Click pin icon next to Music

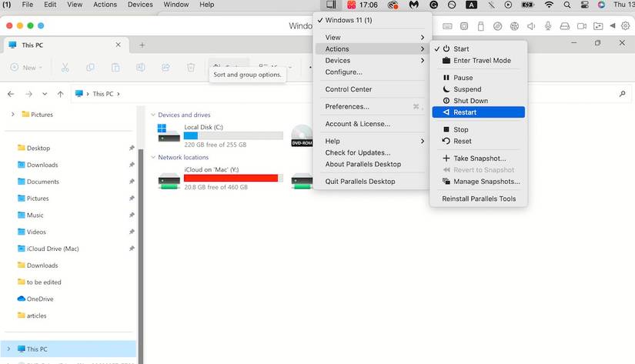pyautogui.click(x=132, y=215)
